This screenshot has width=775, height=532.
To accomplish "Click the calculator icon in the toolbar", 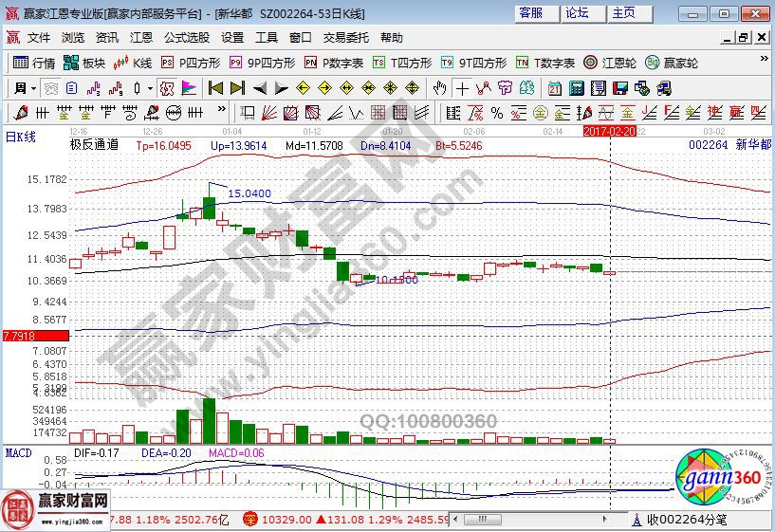I will pos(575,88).
